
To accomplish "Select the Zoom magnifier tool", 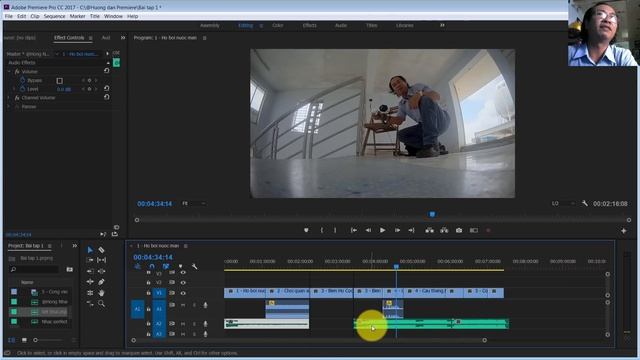I will 101,303.
